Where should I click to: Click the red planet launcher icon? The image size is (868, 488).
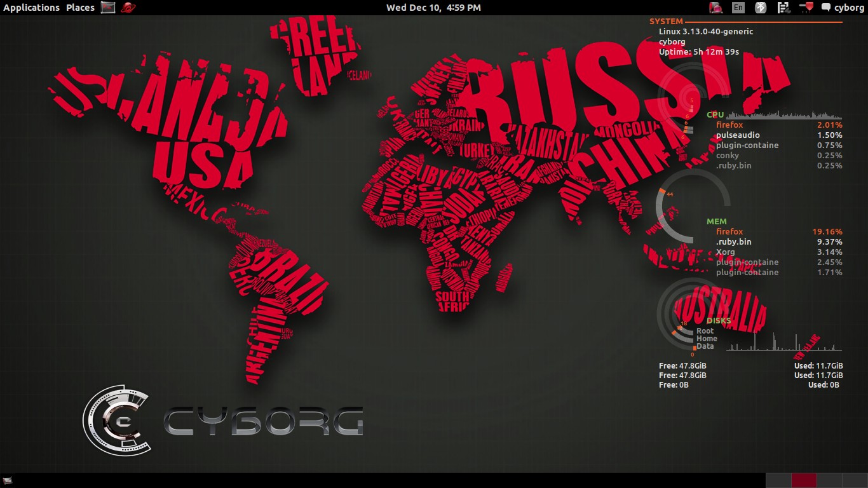128,8
